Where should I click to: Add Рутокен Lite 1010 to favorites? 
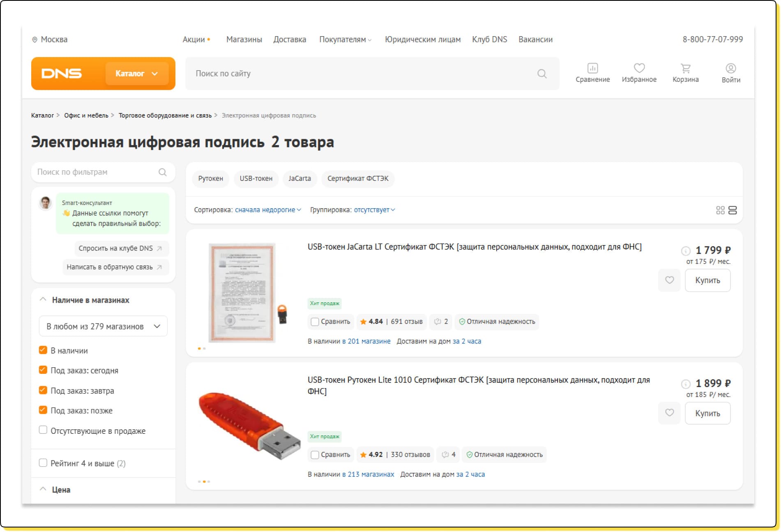[x=669, y=413]
